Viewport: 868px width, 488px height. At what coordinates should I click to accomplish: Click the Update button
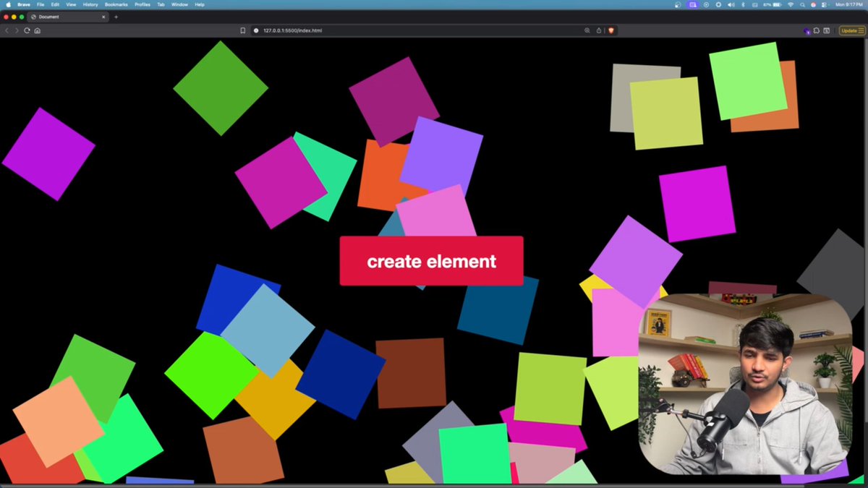pos(848,30)
